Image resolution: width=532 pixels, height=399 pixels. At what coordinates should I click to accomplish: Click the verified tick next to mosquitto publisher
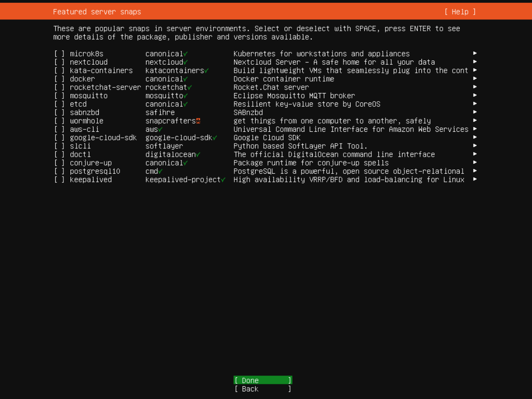[x=186, y=96]
